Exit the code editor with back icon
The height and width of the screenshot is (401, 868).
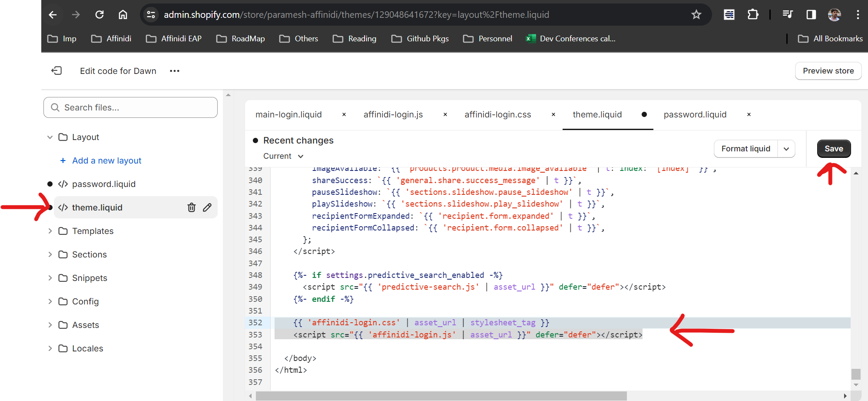click(56, 70)
